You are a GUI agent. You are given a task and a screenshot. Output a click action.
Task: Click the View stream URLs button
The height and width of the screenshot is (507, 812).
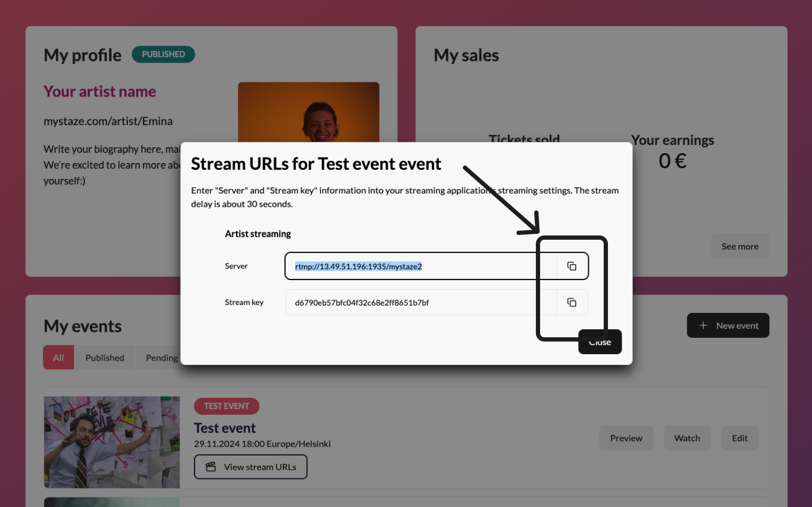251,467
